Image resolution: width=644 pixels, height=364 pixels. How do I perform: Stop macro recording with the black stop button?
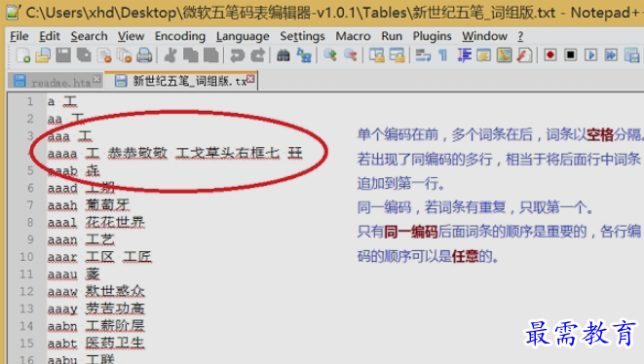571,55
